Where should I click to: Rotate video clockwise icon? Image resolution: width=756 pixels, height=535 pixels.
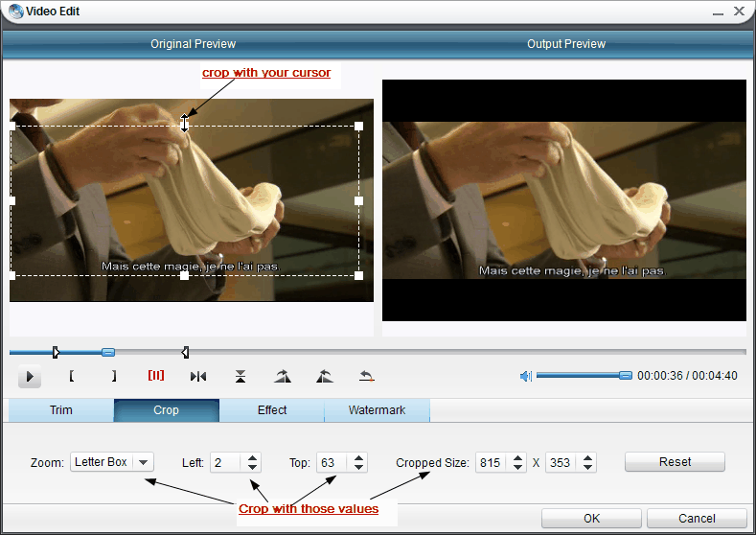coord(283,376)
